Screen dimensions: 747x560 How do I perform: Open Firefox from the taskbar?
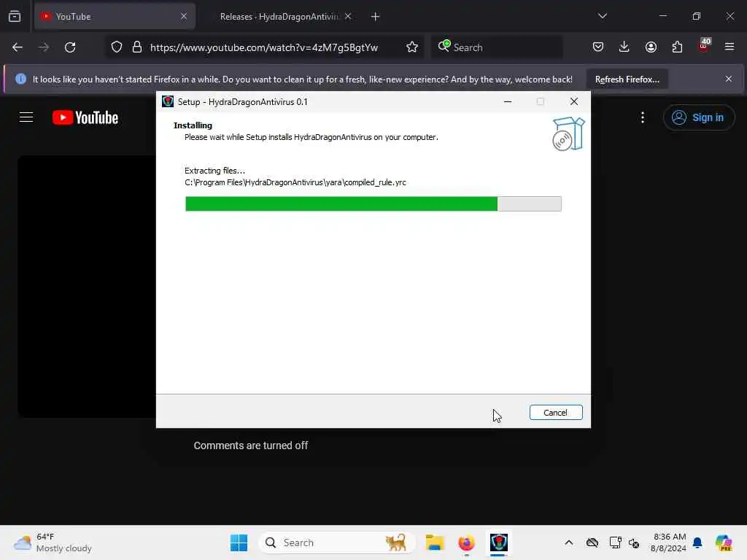point(466,542)
